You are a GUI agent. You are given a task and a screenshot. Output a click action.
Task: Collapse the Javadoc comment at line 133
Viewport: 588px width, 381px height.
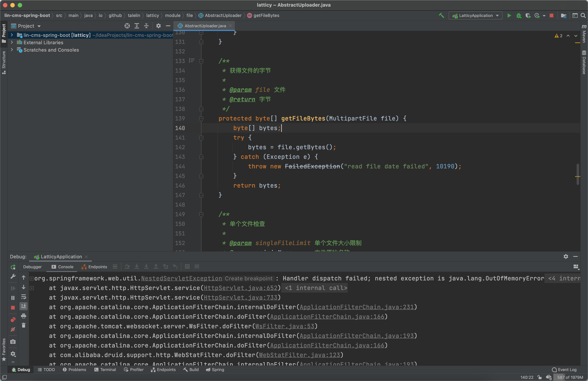[x=201, y=61]
